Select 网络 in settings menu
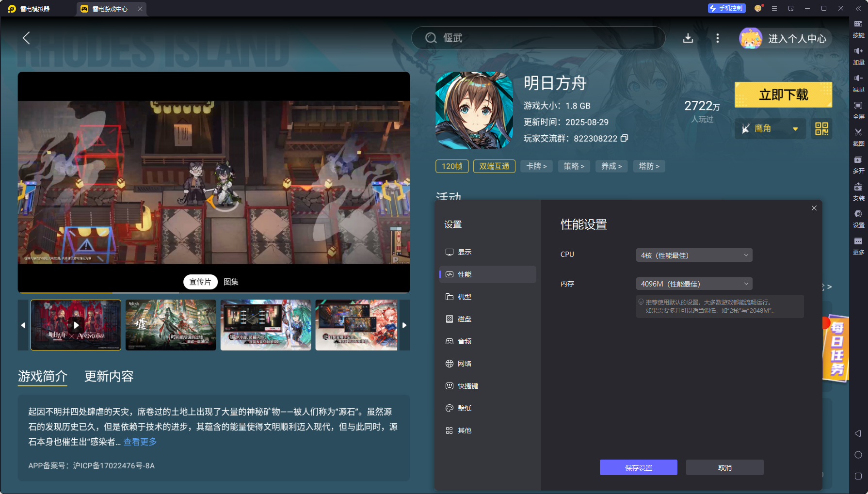Viewport: 868px width, 494px height. [x=487, y=364]
